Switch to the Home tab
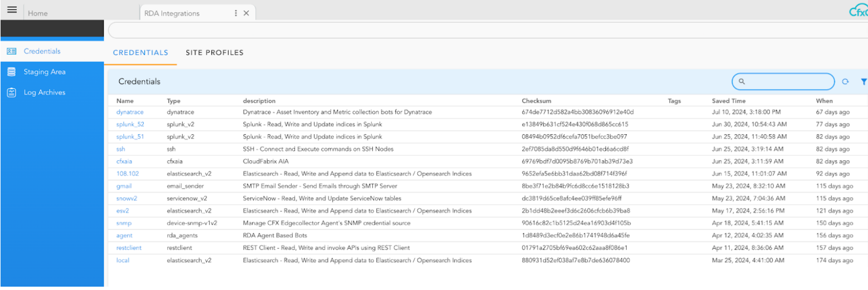Image resolution: width=868 pixels, height=290 pixels. 38,13
